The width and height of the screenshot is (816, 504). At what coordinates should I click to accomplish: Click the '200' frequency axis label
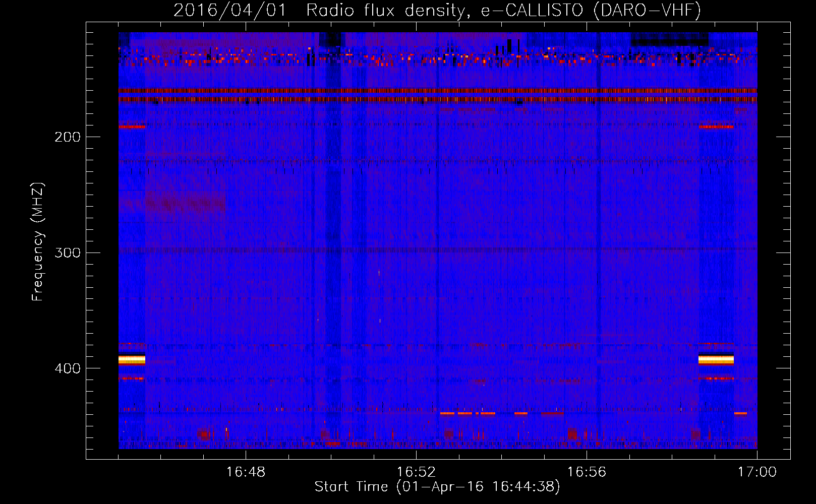click(x=68, y=137)
